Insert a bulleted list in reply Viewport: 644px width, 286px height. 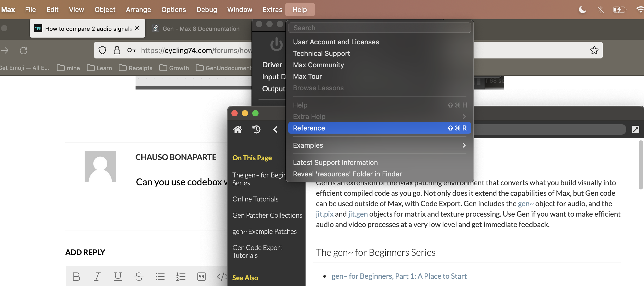click(x=160, y=276)
